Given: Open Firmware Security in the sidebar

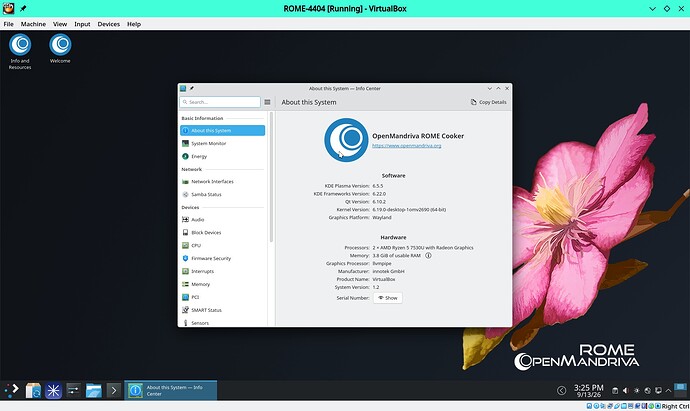Looking at the screenshot, I should point(222,258).
